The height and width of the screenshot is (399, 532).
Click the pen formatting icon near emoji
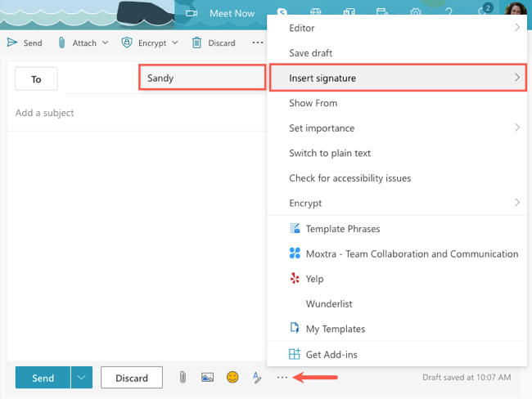click(x=257, y=378)
